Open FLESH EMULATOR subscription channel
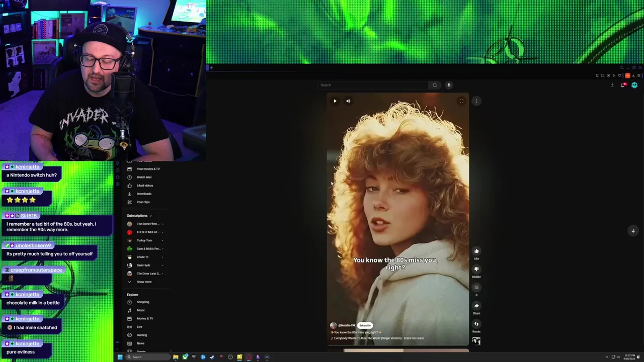Screen dimensions: 644x362 (145, 232)
